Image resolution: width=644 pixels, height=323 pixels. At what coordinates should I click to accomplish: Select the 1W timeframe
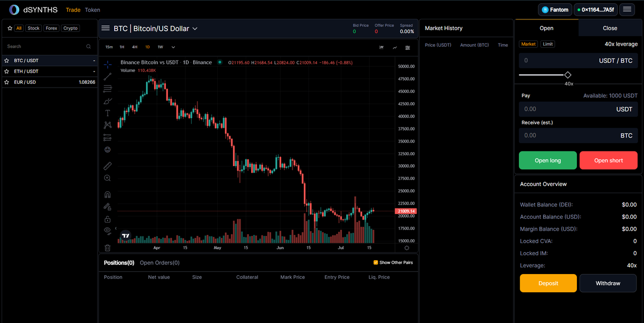pos(160,47)
